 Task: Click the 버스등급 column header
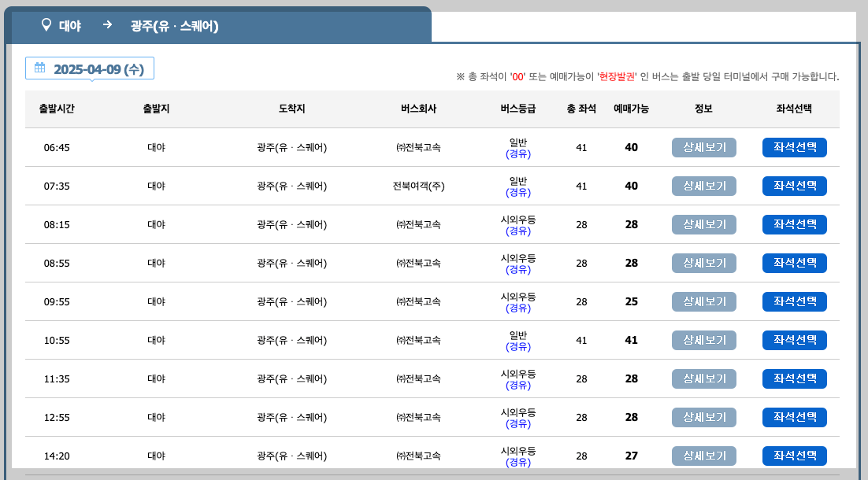pyautogui.click(x=519, y=109)
